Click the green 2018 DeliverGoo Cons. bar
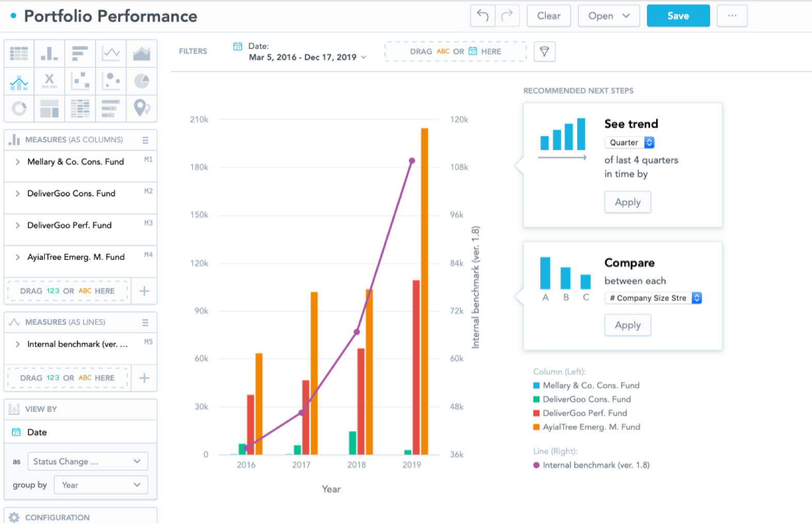 [x=352, y=443]
